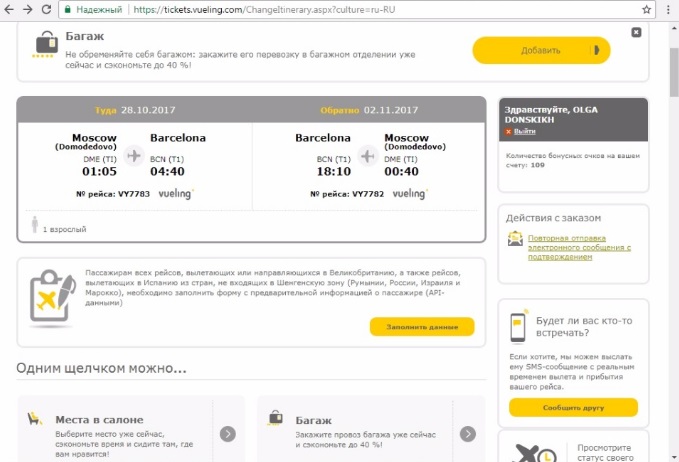
Task: Expand the Багаж card chevron arrow
Action: point(468,433)
